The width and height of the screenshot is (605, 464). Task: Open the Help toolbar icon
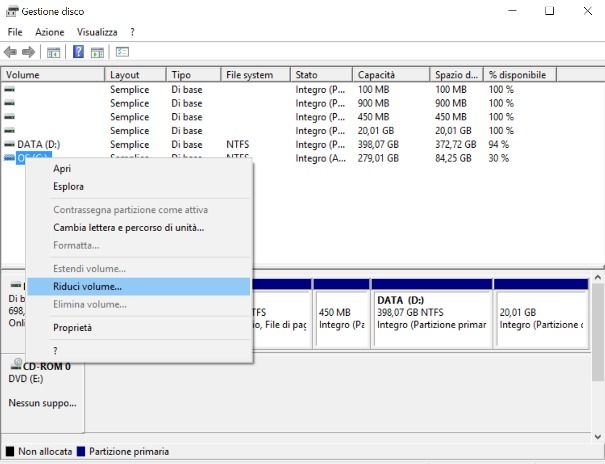78,52
